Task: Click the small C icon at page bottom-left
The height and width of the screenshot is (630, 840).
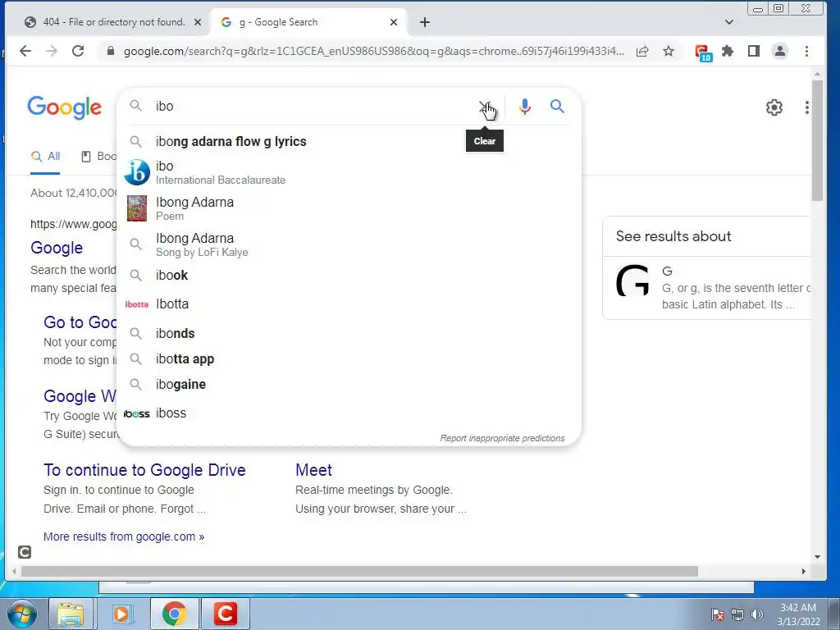Action: 25,552
